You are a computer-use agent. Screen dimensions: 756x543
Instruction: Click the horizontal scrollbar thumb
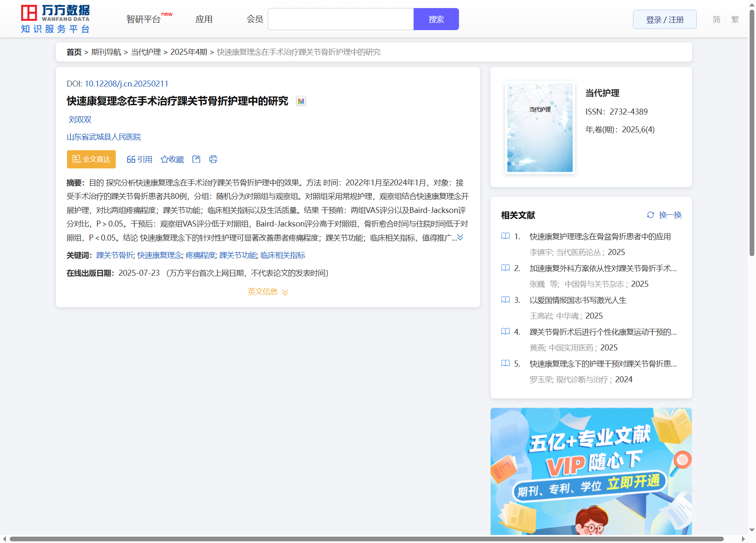[366, 539]
